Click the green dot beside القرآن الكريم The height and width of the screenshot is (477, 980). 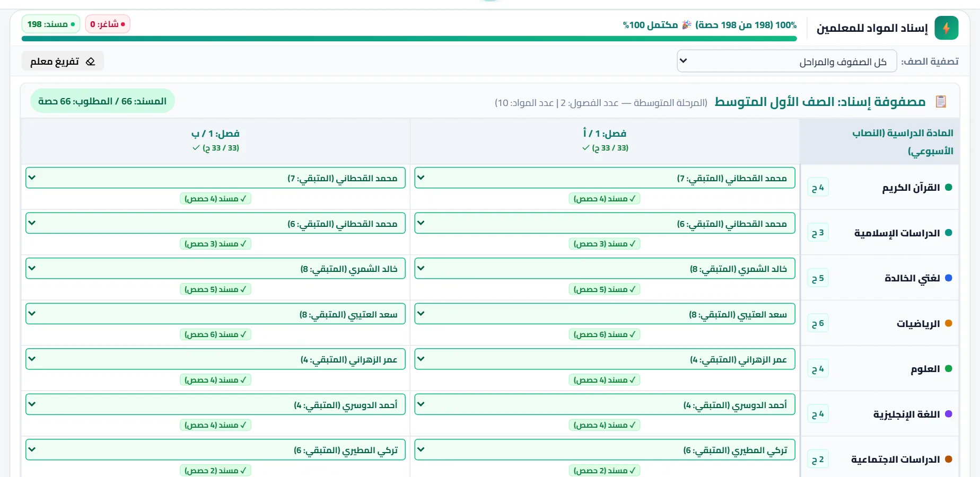(949, 187)
